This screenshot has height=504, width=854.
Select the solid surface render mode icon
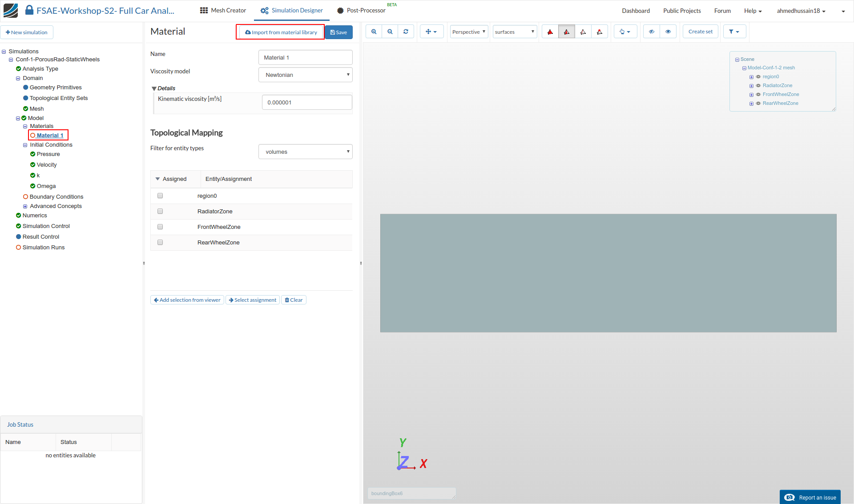coord(550,32)
